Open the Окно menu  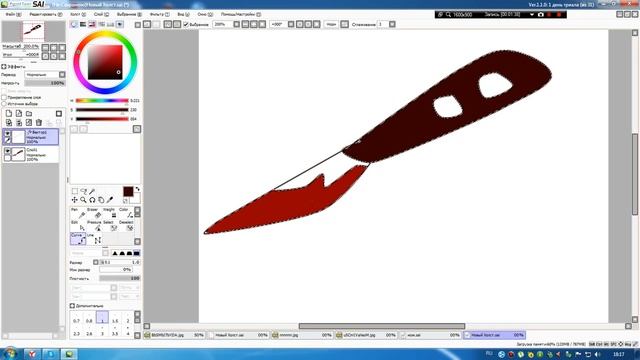coord(204,14)
